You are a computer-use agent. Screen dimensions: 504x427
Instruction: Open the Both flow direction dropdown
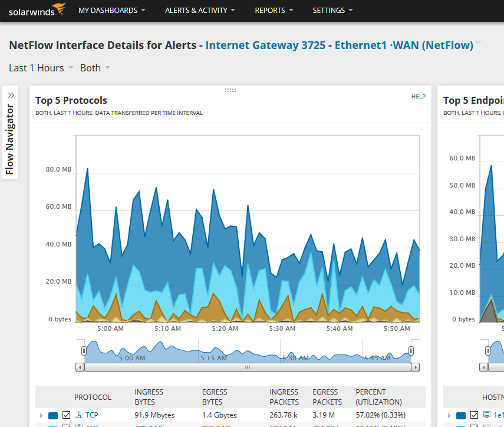[x=95, y=68]
